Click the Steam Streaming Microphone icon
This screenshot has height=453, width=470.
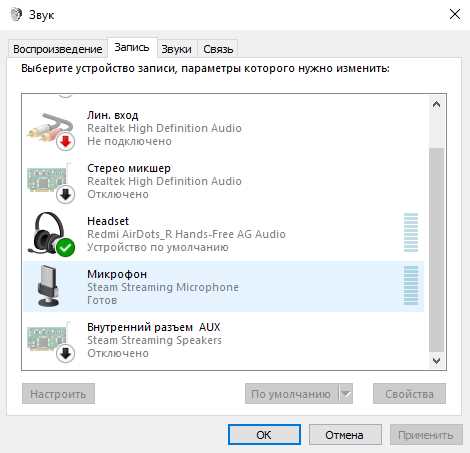[x=49, y=286]
